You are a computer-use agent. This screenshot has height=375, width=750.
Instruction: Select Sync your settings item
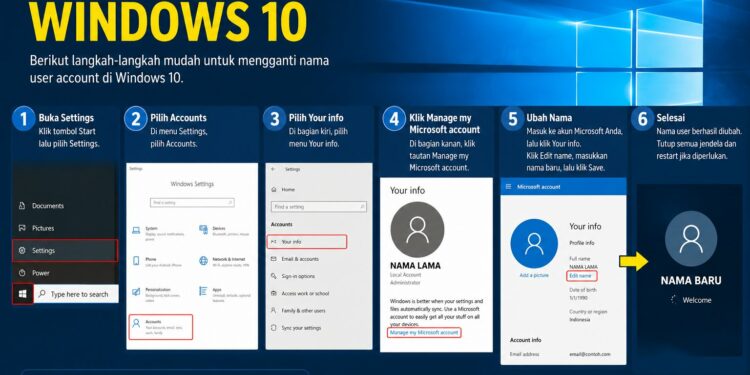coord(296,328)
